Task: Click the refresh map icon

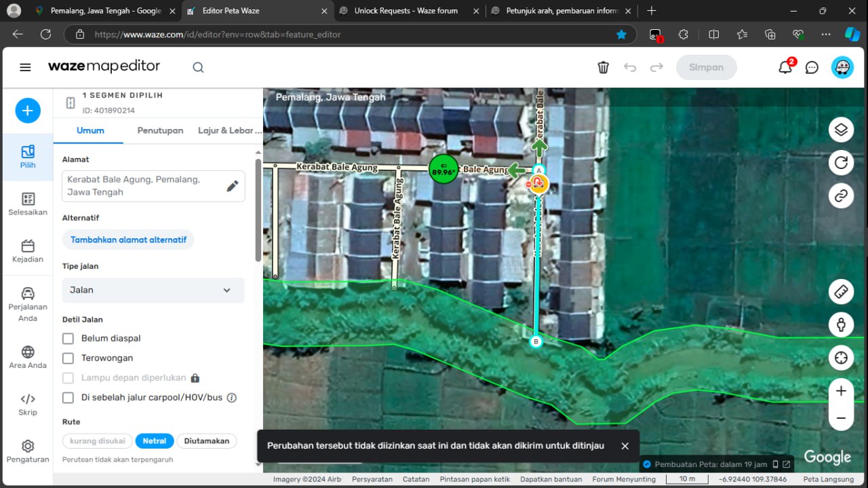Action: coord(841,163)
